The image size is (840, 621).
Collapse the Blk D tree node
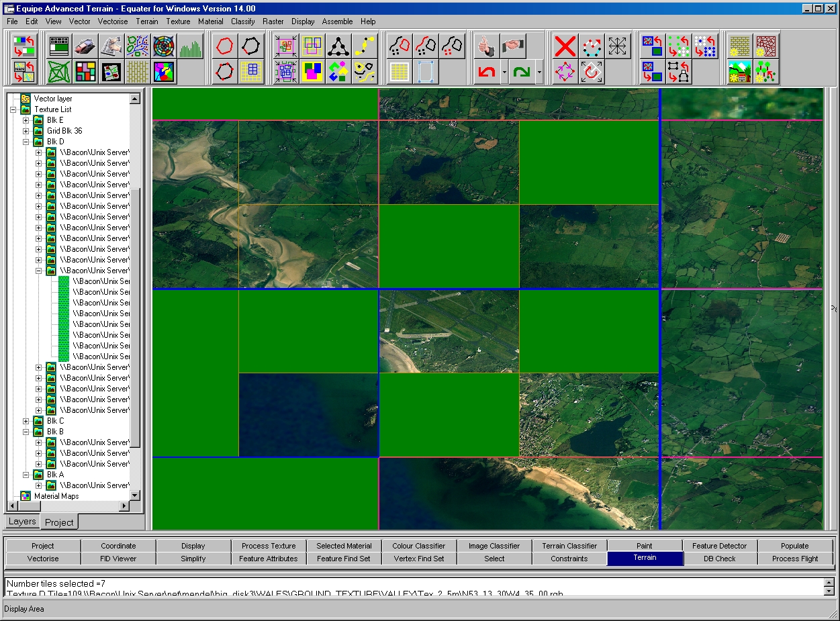tap(26, 142)
